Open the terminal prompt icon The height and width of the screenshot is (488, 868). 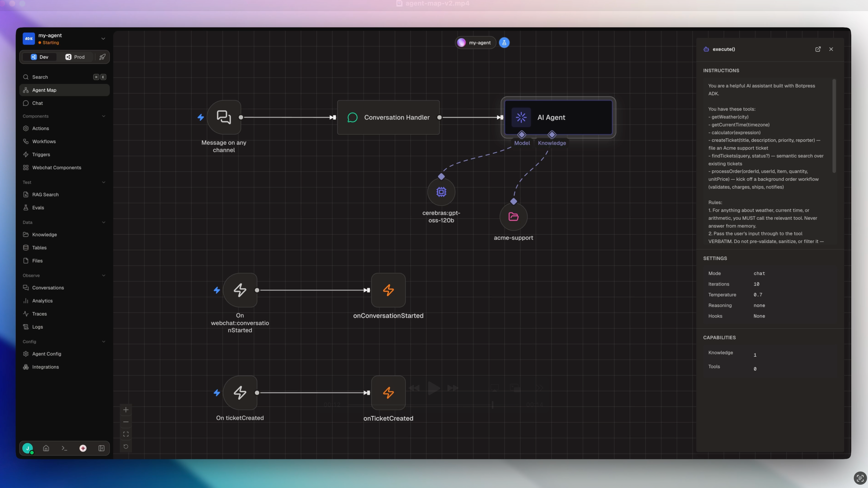tap(64, 448)
